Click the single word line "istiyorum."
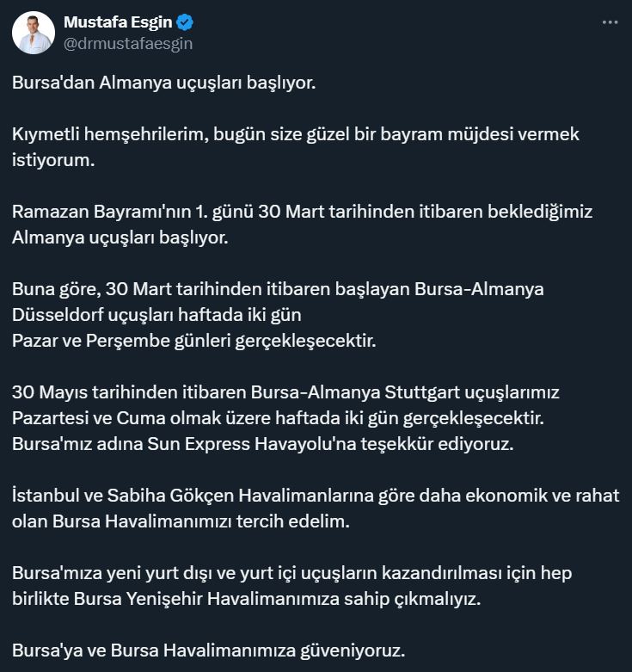The height and width of the screenshot is (672, 632). coord(53,160)
